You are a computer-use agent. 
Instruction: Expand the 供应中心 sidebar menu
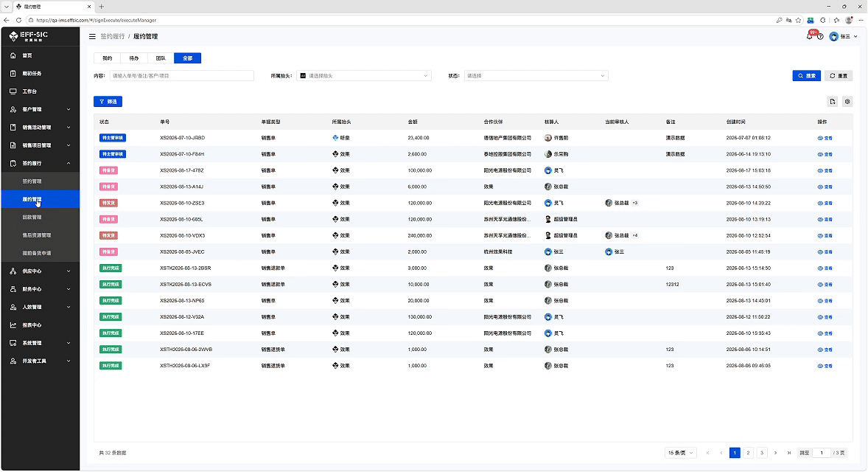41,271
